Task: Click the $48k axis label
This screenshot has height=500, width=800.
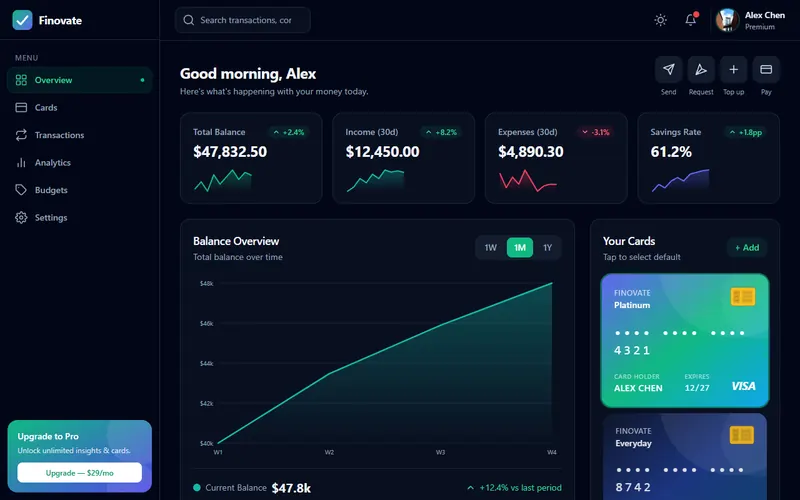Action: click(x=207, y=283)
